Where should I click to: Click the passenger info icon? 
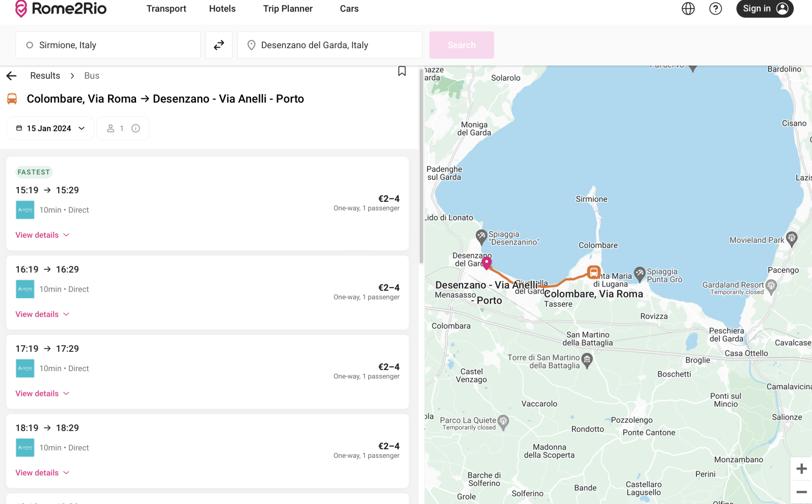pyautogui.click(x=136, y=128)
